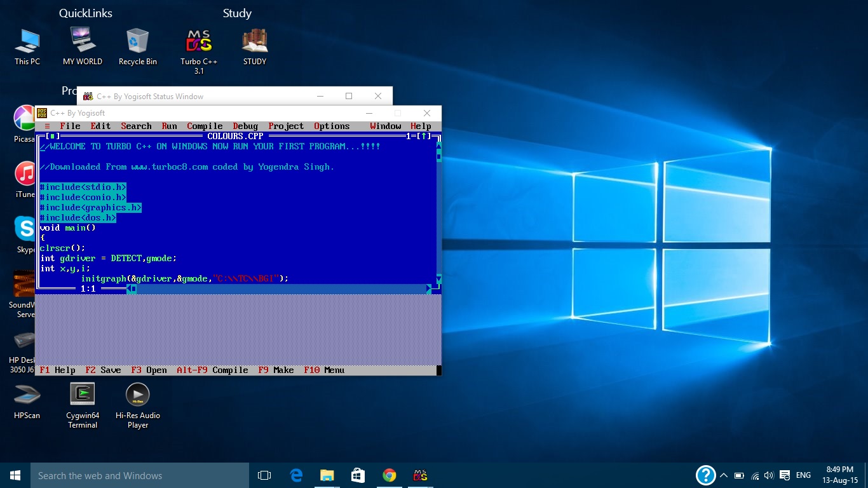The image size is (868, 488).
Task: Open the STUDY bookshelf icon
Action: click(x=255, y=46)
